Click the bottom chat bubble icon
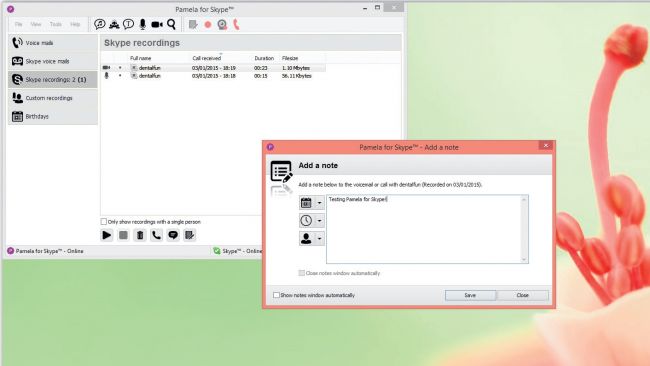Image resolution: width=650 pixels, height=366 pixels. click(x=173, y=235)
